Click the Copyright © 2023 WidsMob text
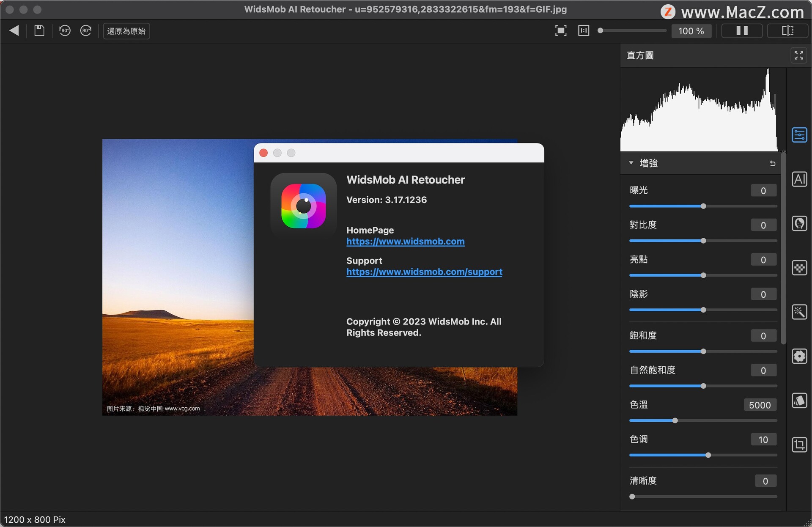This screenshot has height=527, width=812. [x=424, y=327]
